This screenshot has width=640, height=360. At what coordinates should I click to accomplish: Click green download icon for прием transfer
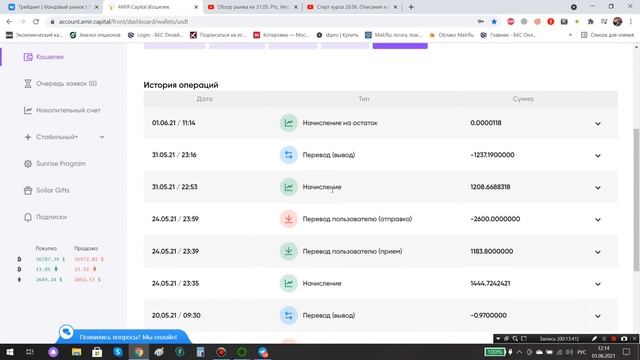pos(289,251)
